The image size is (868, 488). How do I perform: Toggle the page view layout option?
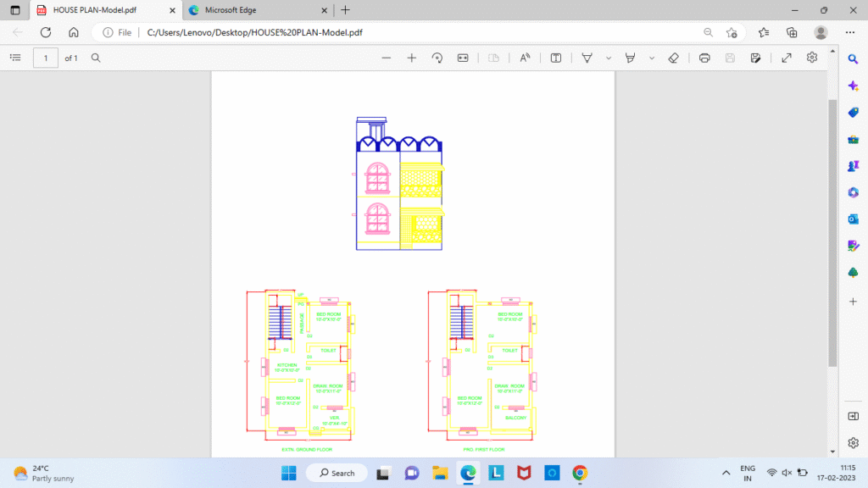[x=493, y=58]
